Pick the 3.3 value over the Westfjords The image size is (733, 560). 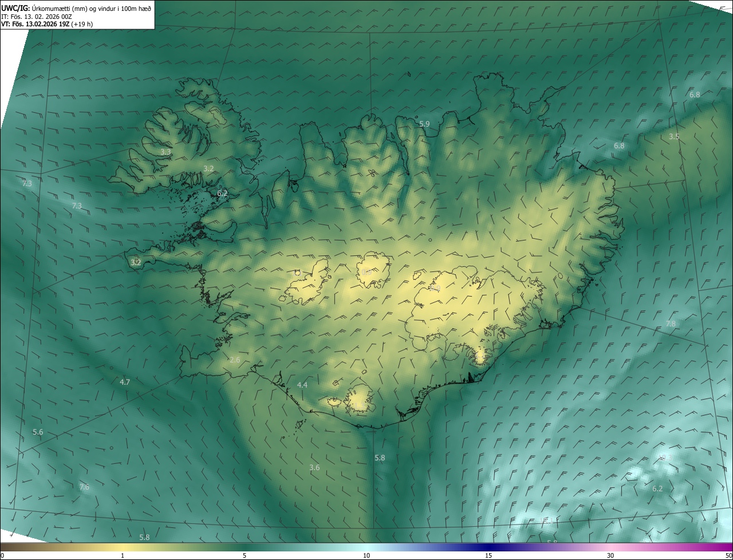[x=165, y=152]
